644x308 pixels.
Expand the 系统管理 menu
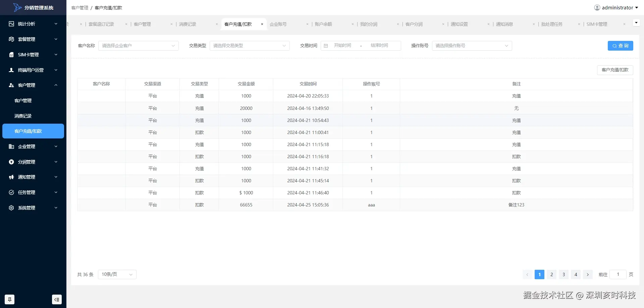[x=33, y=208]
